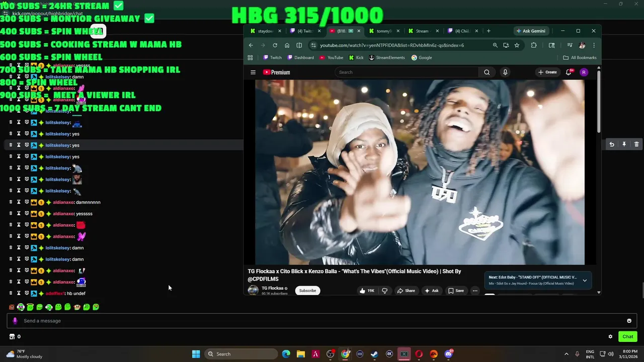
Task: Go back in Chrome browser
Action: [x=251, y=45]
